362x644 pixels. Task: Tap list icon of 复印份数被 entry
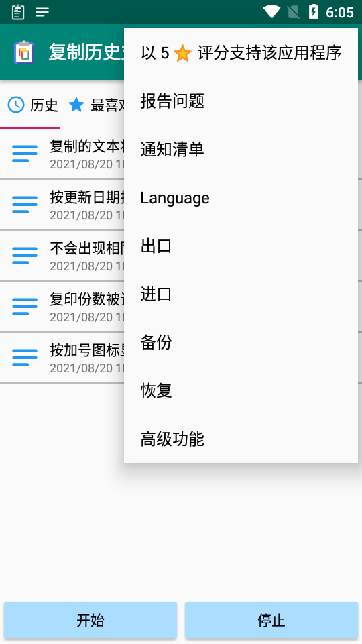[25, 307]
